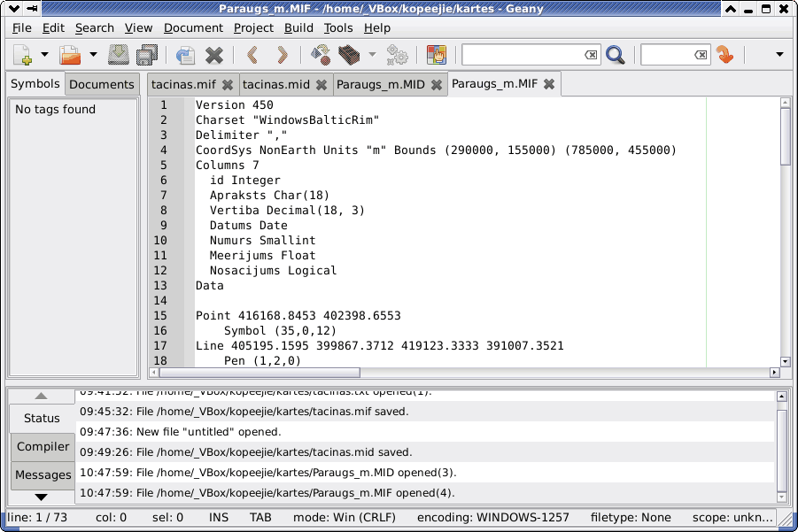Close the tacinas.mid tab
This screenshot has width=798, height=532.
(x=322, y=85)
